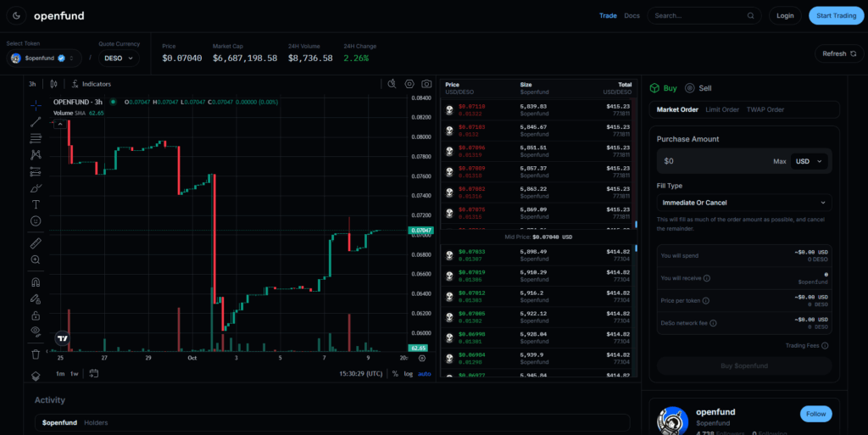The height and width of the screenshot is (435, 868).
Task: Open the TWAP Order tab
Action: [x=765, y=109]
